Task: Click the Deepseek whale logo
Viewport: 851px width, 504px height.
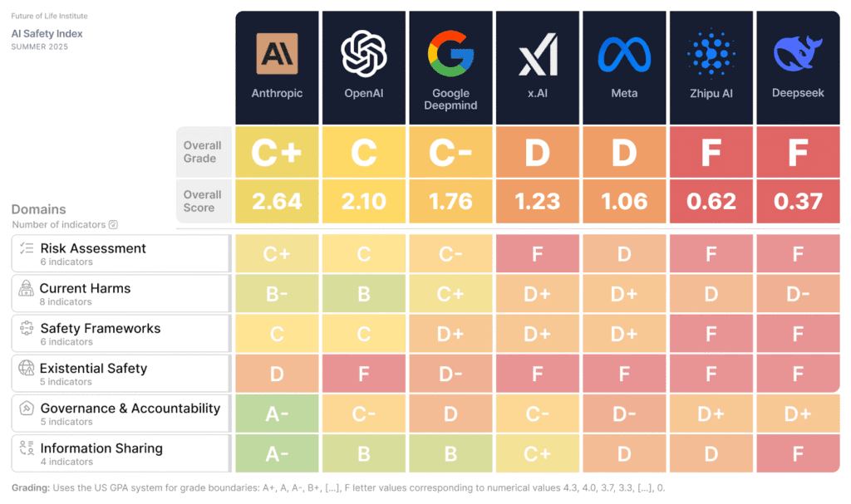Action: click(x=798, y=53)
